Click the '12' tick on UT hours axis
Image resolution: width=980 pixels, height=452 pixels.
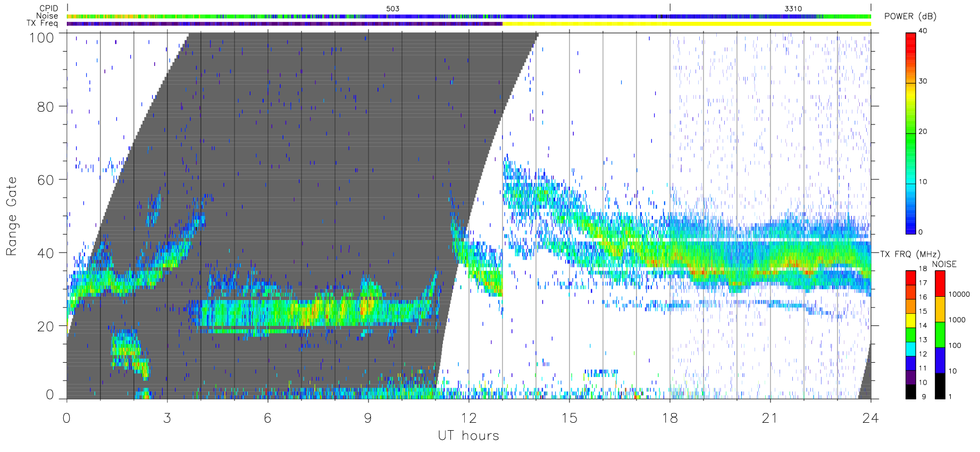[468, 418]
